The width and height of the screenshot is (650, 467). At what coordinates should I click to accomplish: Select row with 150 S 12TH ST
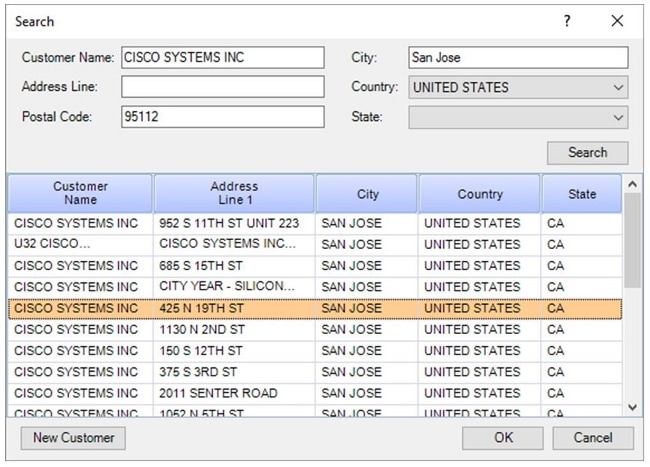click(315, 351)
